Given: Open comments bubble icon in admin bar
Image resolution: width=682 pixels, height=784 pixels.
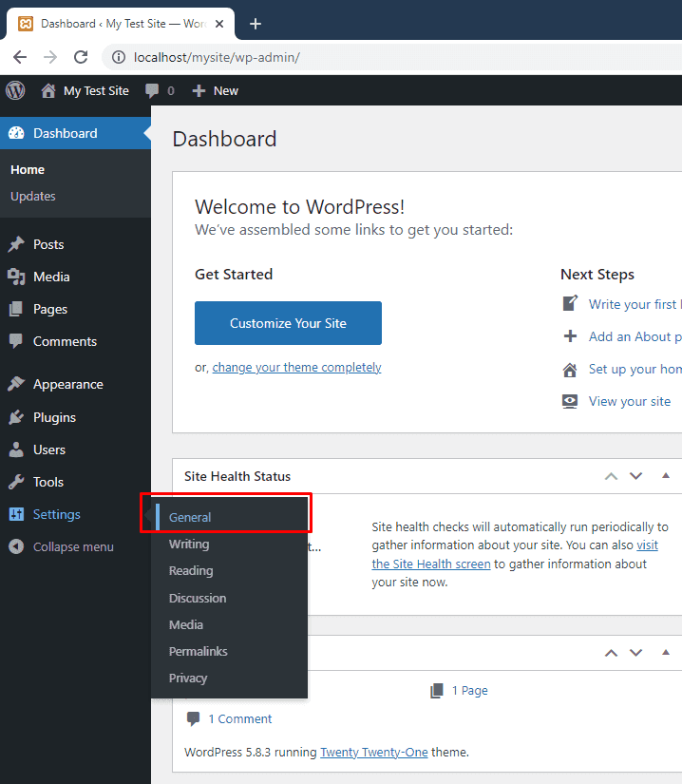Looking at the screenshot, I should (x=152, y=90).
